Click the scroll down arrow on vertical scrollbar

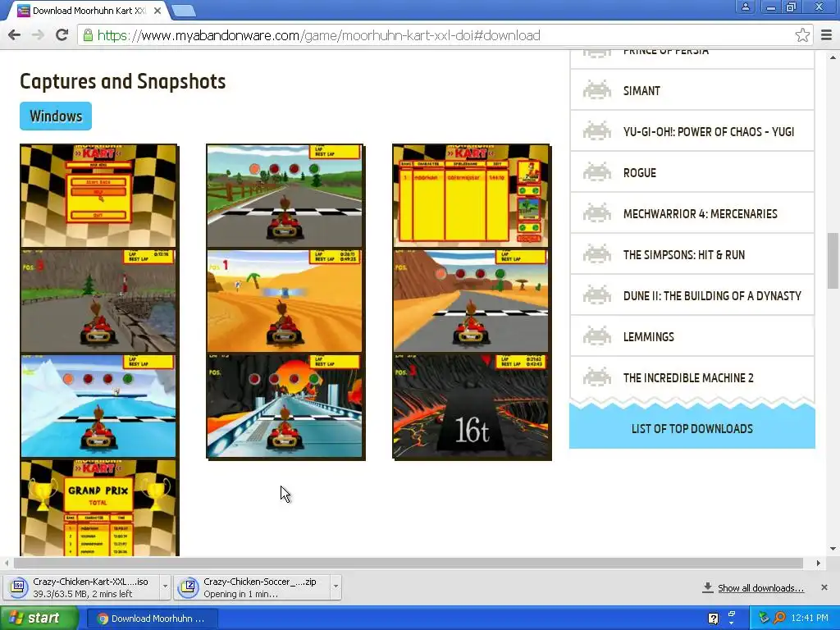coord(833,549)
